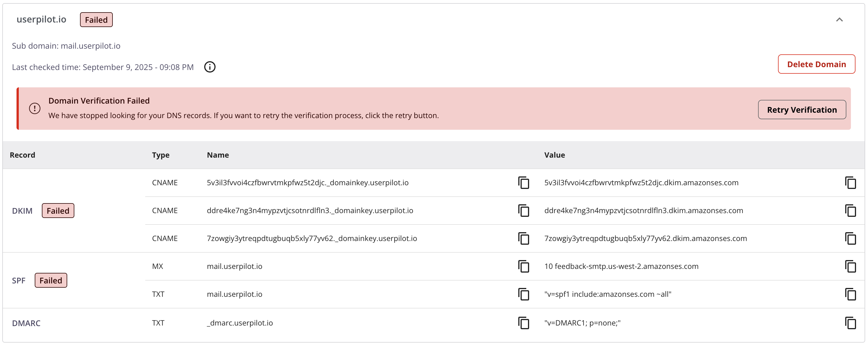Copy MX record name mail.userpilot.io
868x346 pixels.
pyautogui.click(x=523, y=267)
